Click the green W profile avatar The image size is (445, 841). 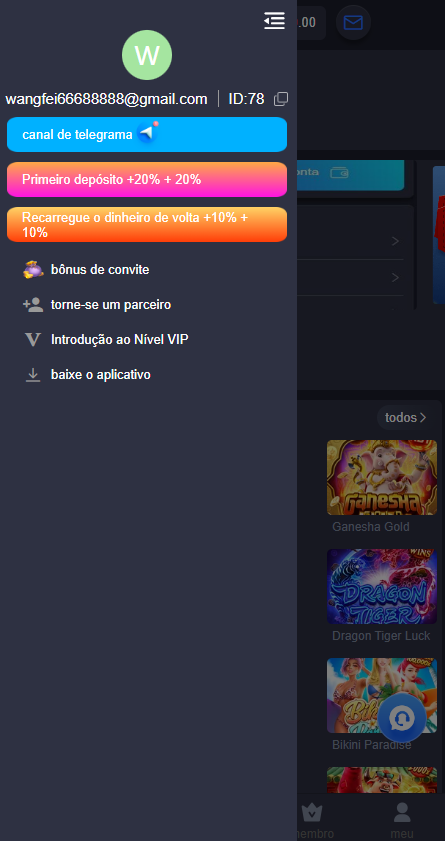click(x=147, y=55)
